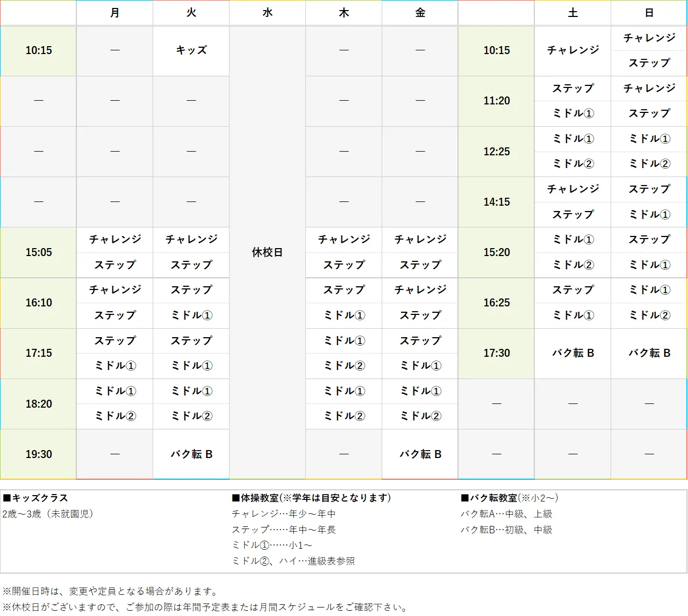Click the キッズ class cell on Tuesday
The width and height of the screenshot is (688, 616).
coord(190,51)
